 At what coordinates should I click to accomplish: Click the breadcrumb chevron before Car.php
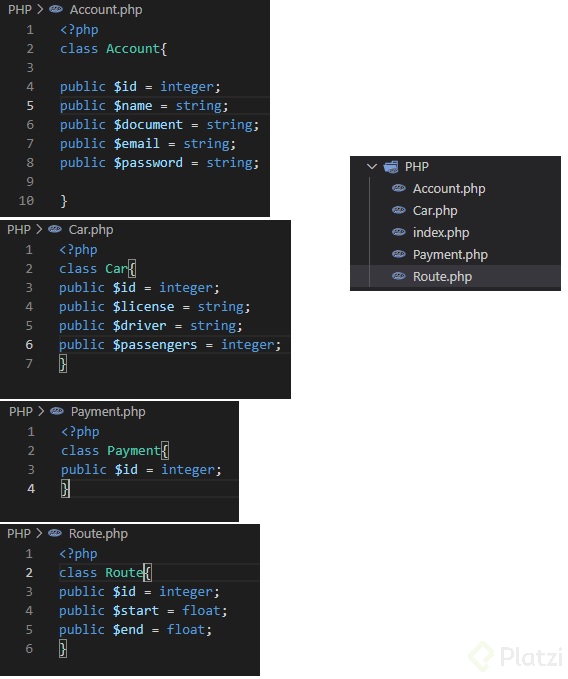point(39,229)
